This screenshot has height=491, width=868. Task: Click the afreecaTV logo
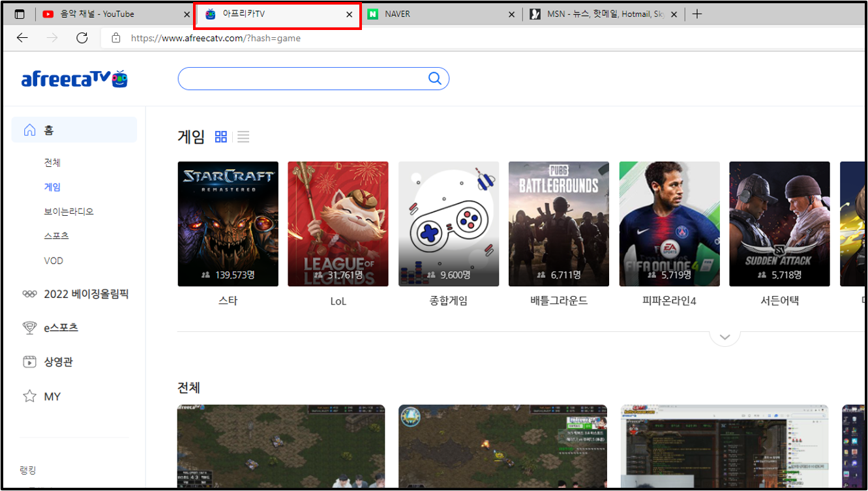[74, 79]
